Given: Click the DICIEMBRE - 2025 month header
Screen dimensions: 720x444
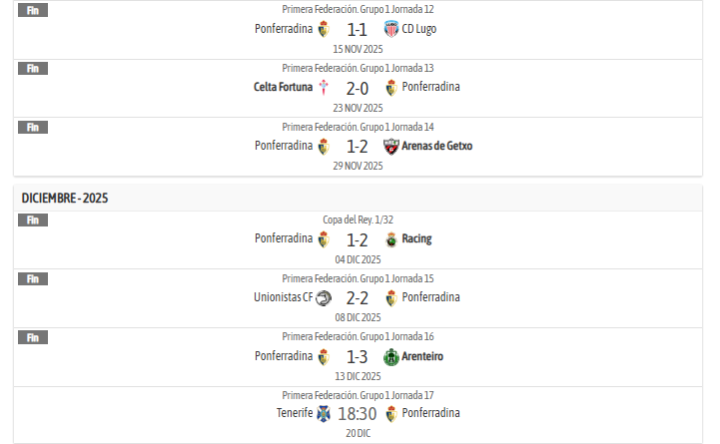Looking at the screenshot, I should point(65,198).
